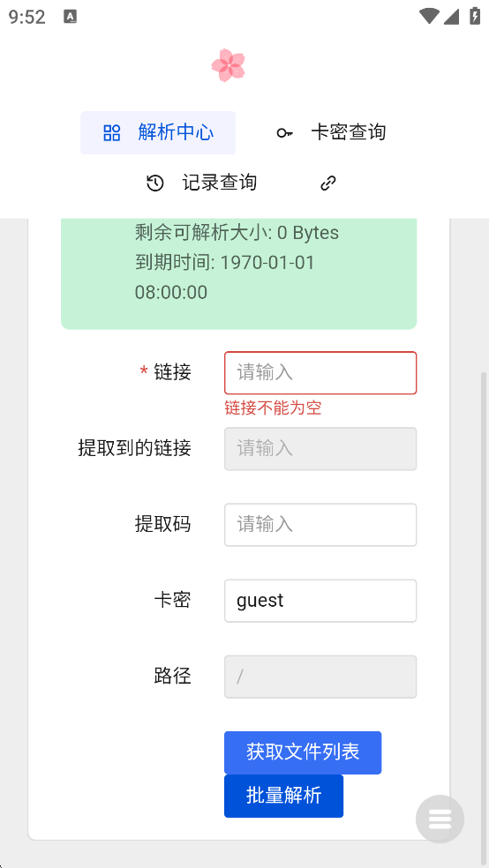Tap the Wi-Fi status icon
The height and width of the screenshot is (868, 489).
tap(429, 16)
